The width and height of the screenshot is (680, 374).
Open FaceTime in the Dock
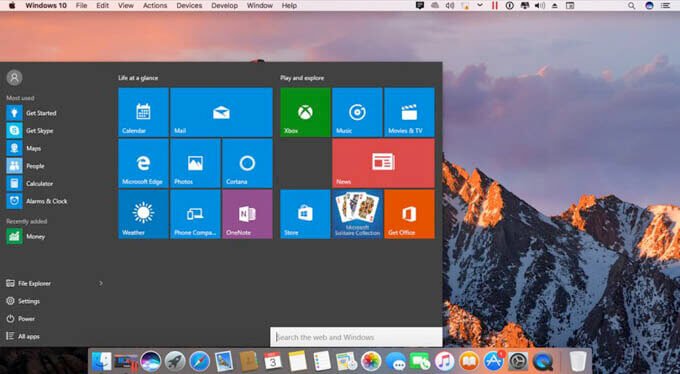(x=420, y=361)
